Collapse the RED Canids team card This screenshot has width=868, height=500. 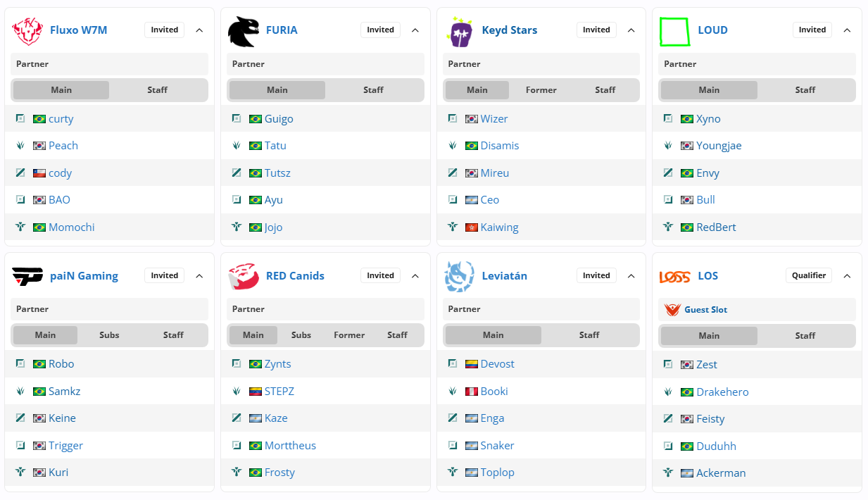point(415,275)
